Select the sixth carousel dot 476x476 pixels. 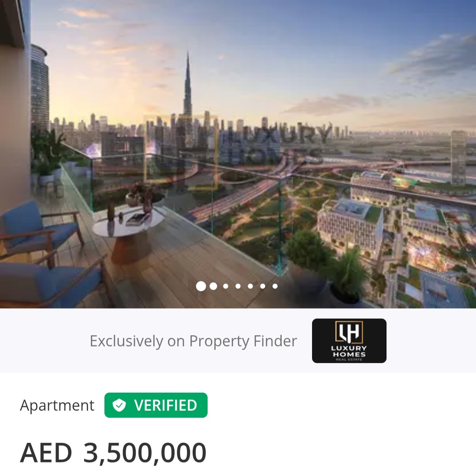pyautogui.click(x=263, y=286)
